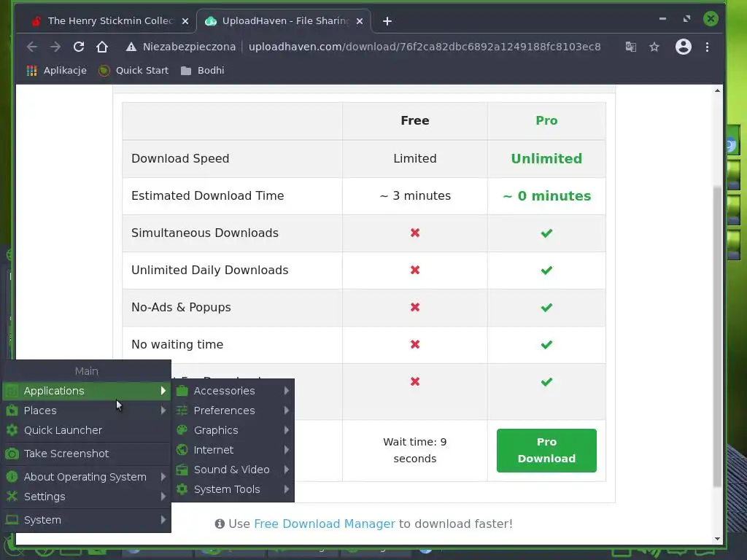
Task: Click the Pro Download button
Action: (x=546, y=451)
